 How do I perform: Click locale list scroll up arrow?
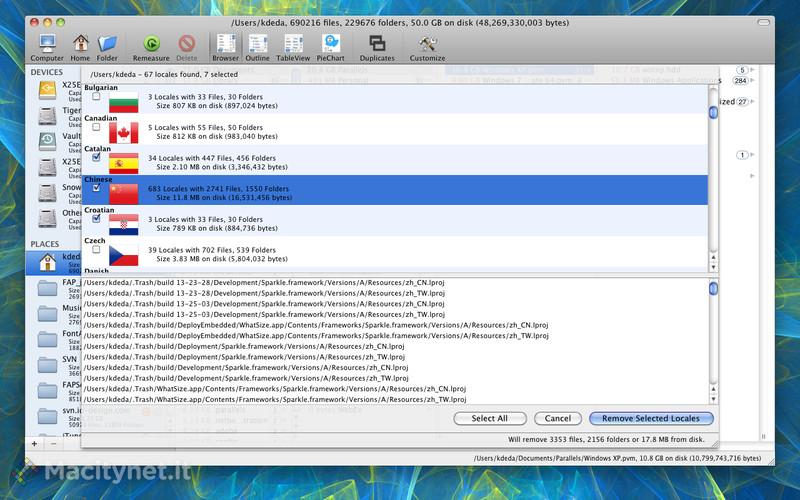pyautogui.click(x=713, y=258)
